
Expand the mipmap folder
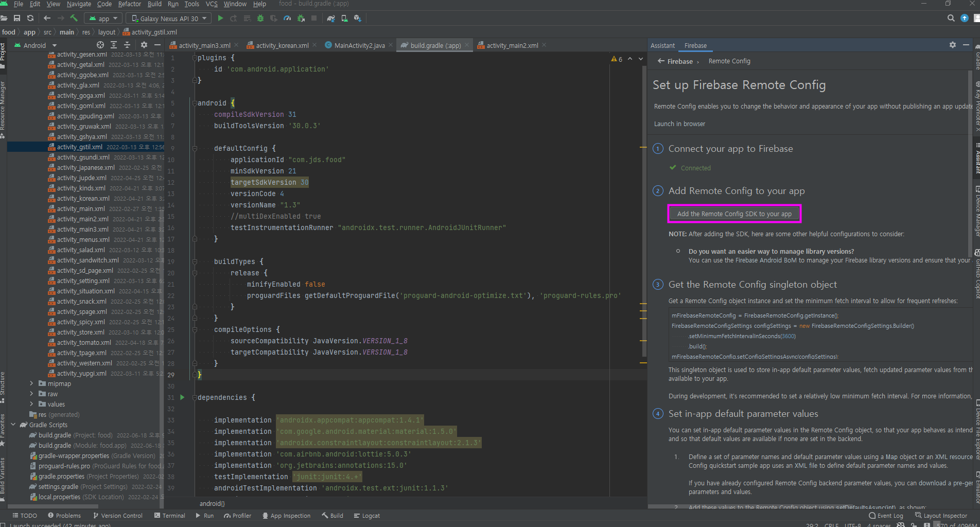click(x=31, y=383)
